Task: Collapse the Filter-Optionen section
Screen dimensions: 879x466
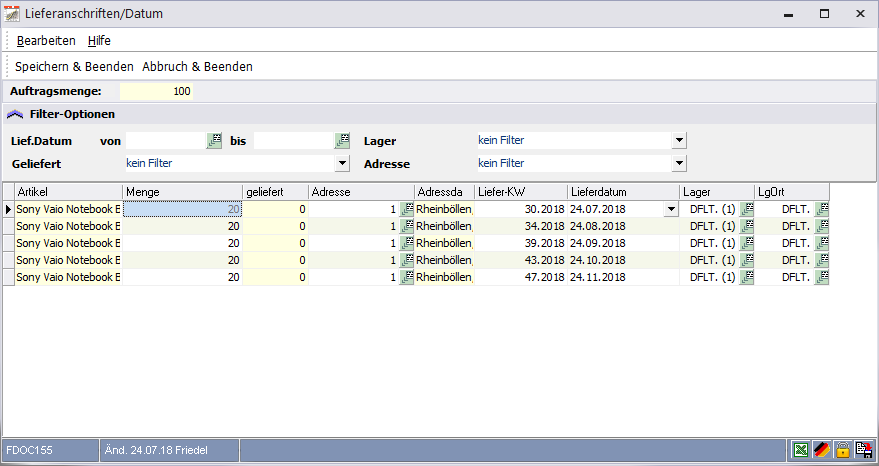Action: click(15, 114)
